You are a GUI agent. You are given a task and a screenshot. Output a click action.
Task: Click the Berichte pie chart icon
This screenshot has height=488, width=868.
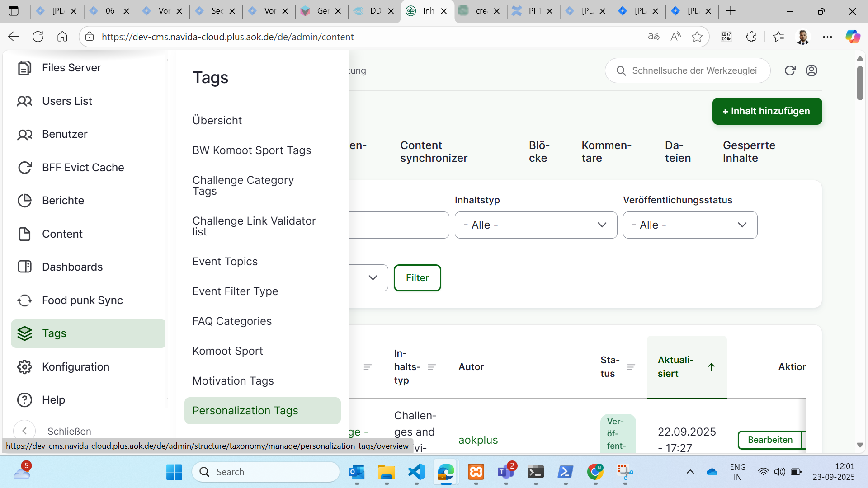click(x=24, y=201)
